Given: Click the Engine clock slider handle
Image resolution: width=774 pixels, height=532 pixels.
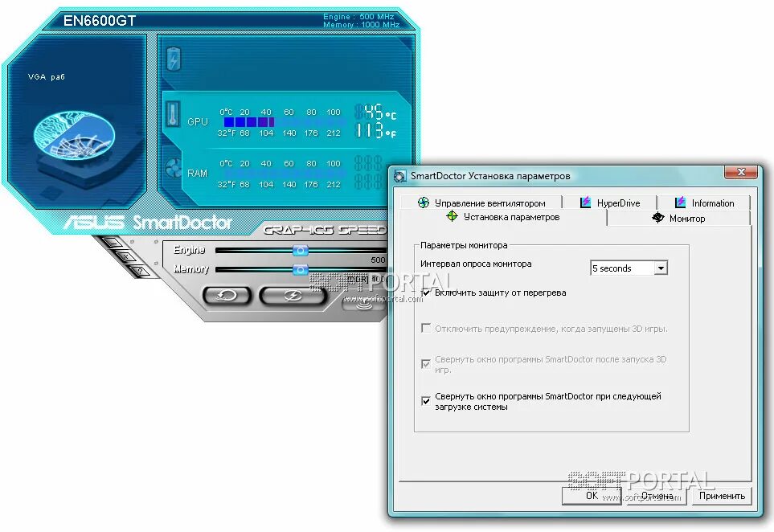Looking at the screenshot, I should [x=300, y=251].
